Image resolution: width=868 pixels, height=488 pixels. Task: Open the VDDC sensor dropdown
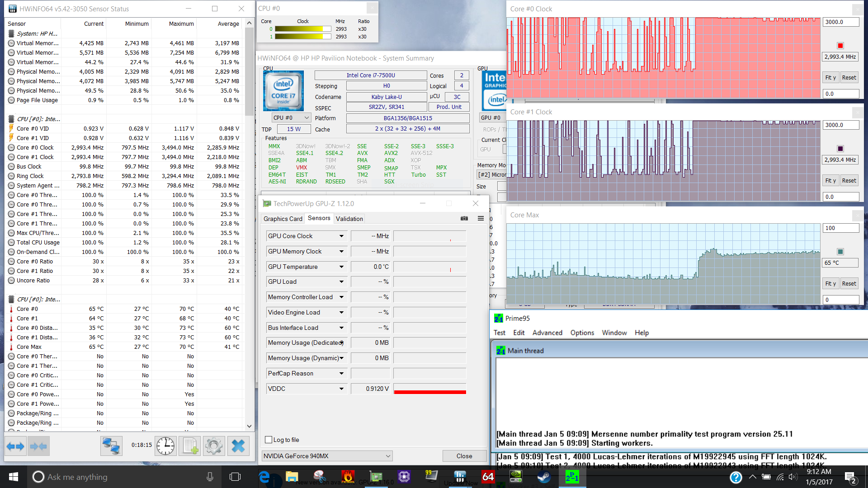pyautogui.click(x=341, y=389)
